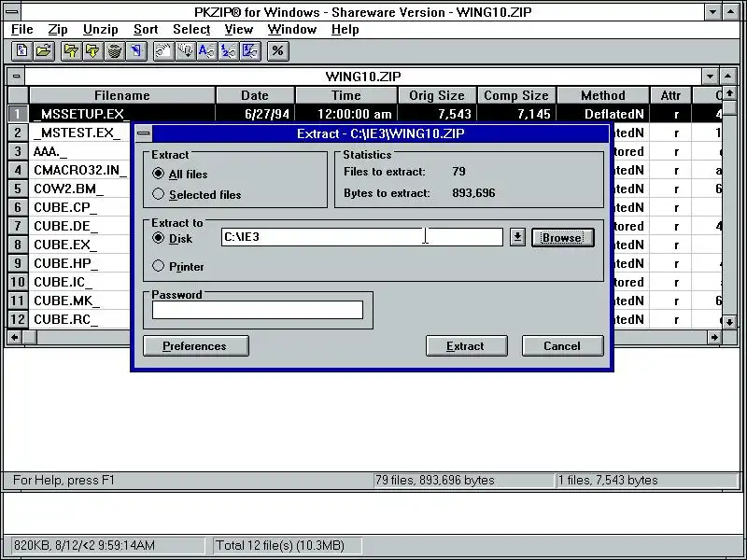747x560 pixels.
Task: Click the horizontal scrollbar right arrow
Action: coord(714,337)
